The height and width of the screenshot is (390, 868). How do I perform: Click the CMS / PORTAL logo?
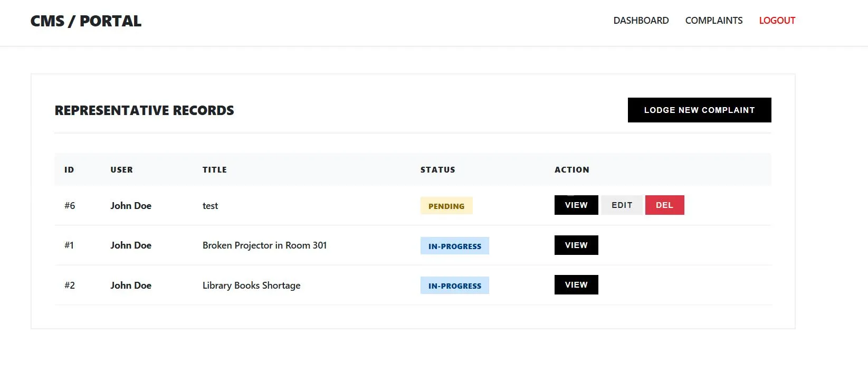click(x=86, y=21)
